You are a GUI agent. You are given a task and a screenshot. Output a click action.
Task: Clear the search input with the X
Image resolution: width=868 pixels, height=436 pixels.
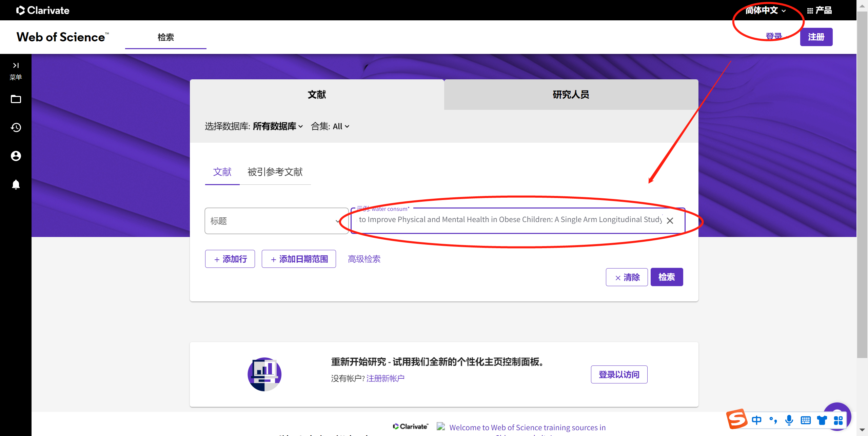point(670,221)
